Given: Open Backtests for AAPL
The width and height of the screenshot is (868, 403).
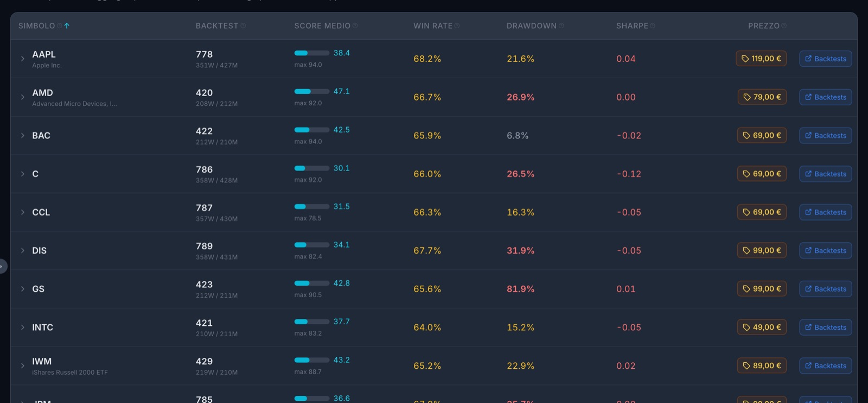Looking at the screenshot, I should pos(825,59).
